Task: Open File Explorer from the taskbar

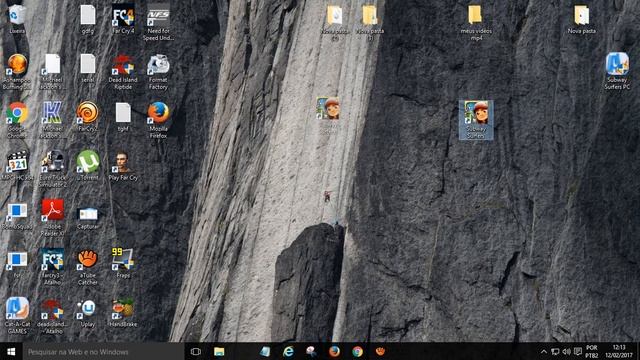Action: click(219, 351)
